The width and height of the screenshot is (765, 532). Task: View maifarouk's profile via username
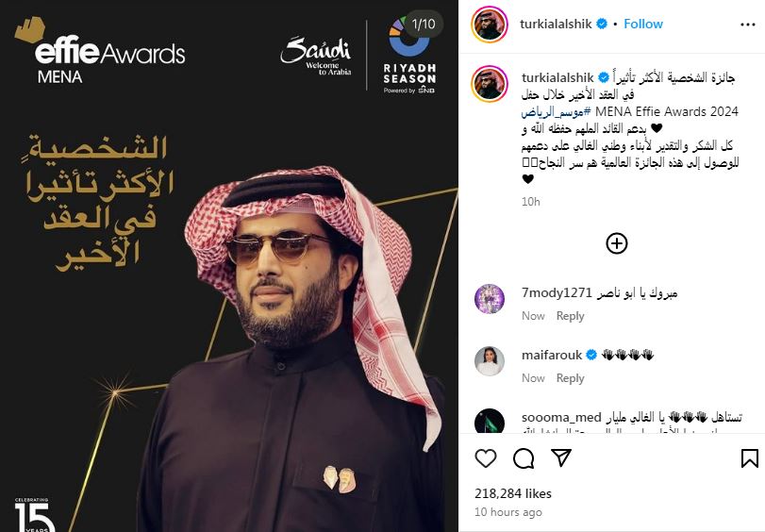click(x=552, y=355)
